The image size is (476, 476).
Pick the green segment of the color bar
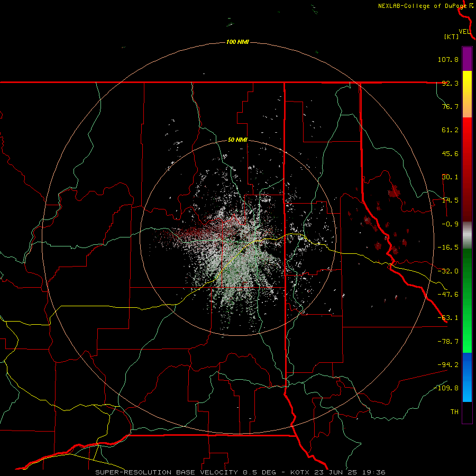point(467,301)
